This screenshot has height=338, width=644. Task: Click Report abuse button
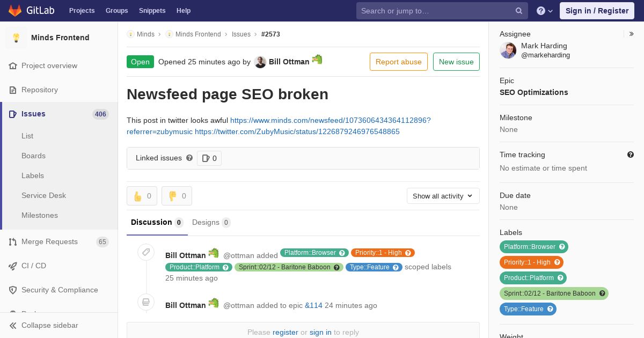(x=399, y=62)
